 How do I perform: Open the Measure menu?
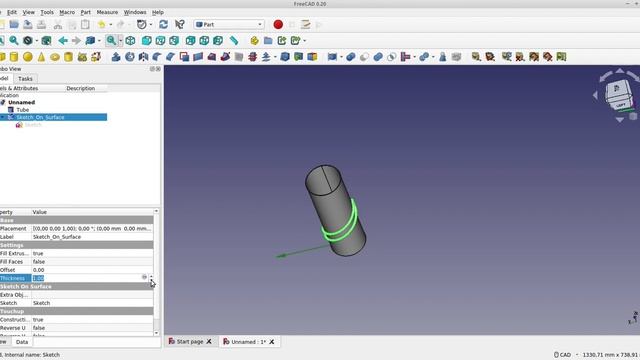coord(107,12)
